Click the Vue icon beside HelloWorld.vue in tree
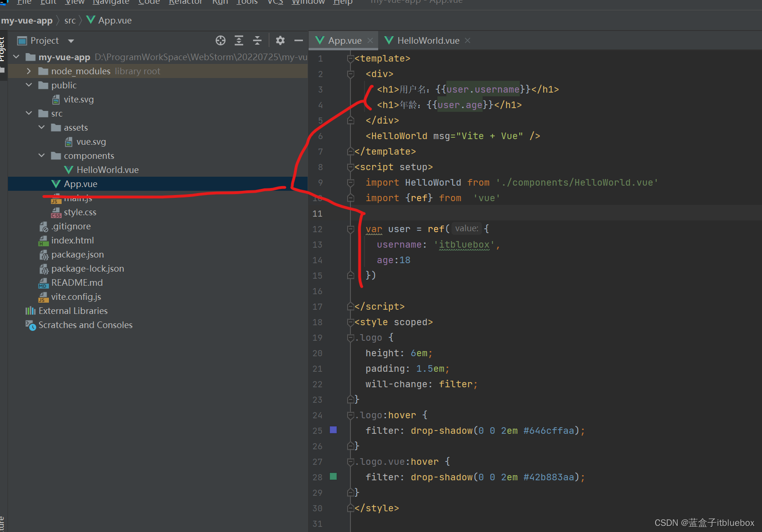762x532 pixels. pos(69,170)
